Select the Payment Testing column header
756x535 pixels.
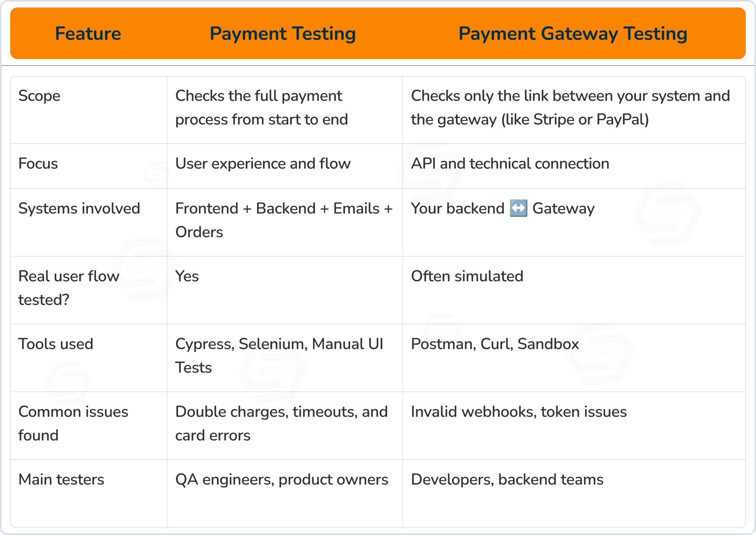282,33
